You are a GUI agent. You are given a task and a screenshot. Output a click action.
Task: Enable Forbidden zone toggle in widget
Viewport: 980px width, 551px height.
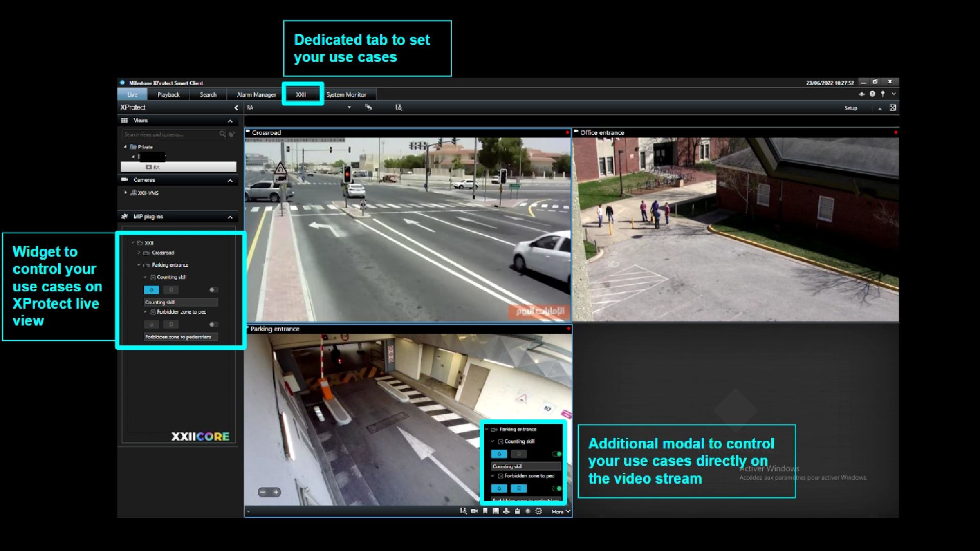pos(213,324)
